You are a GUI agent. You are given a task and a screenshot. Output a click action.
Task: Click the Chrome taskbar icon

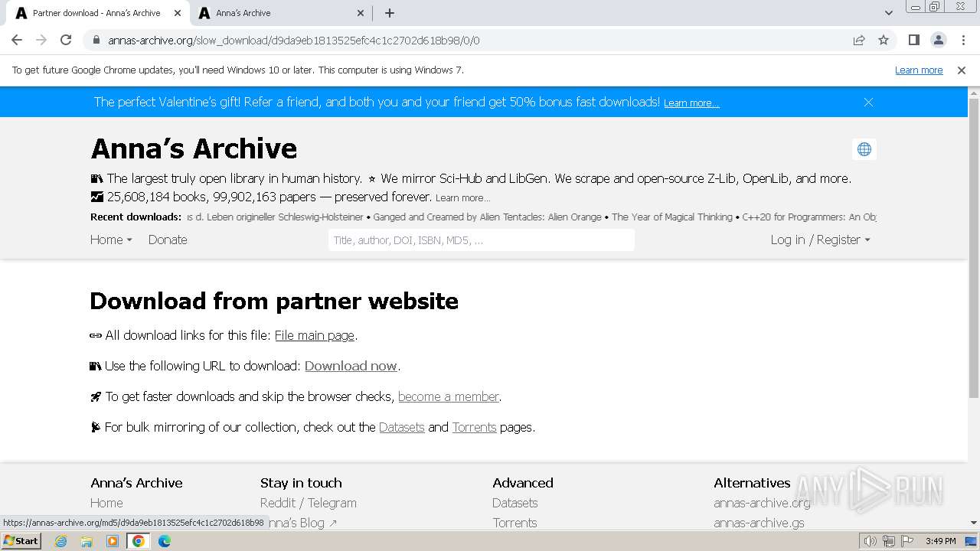click(x=139, y=541)
